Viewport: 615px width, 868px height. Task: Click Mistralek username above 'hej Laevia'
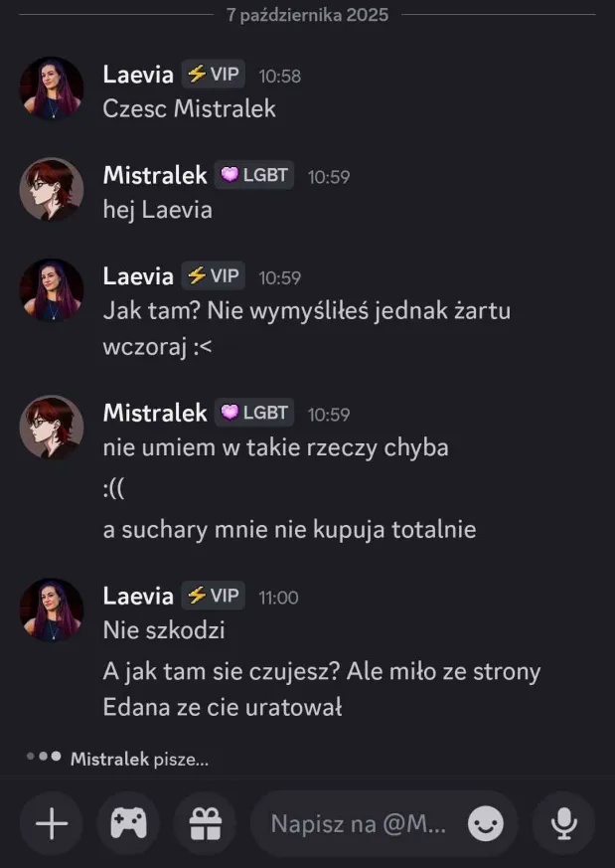click(x=155, y=176)
